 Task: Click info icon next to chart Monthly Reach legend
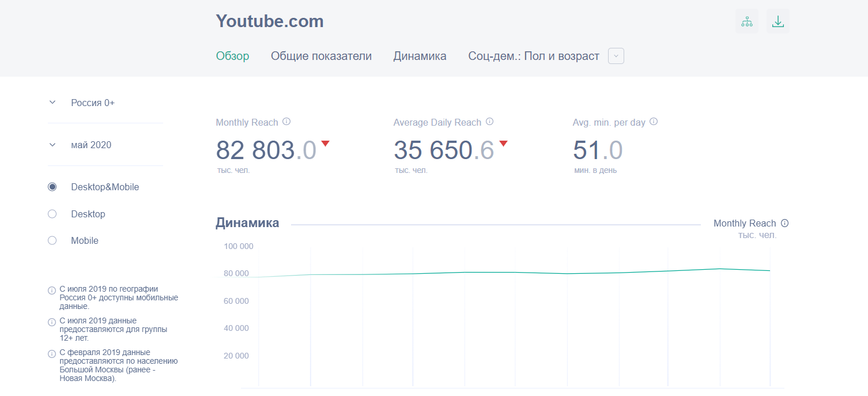pyautogui.click(x=784, y=223)
